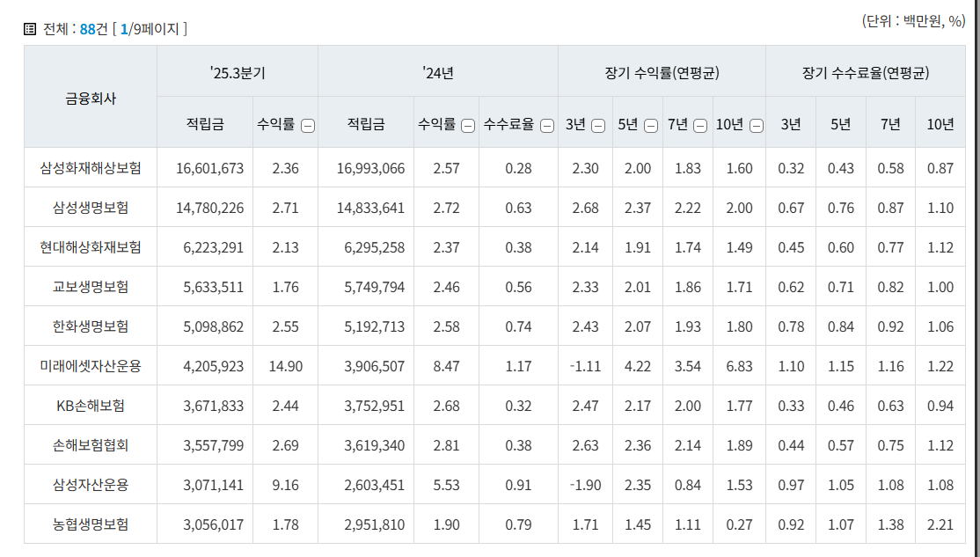Click the 농협생명보험 row name
The width and height of the screenshot is (980, 557).
pyautogui.click(x=91, y=524)
